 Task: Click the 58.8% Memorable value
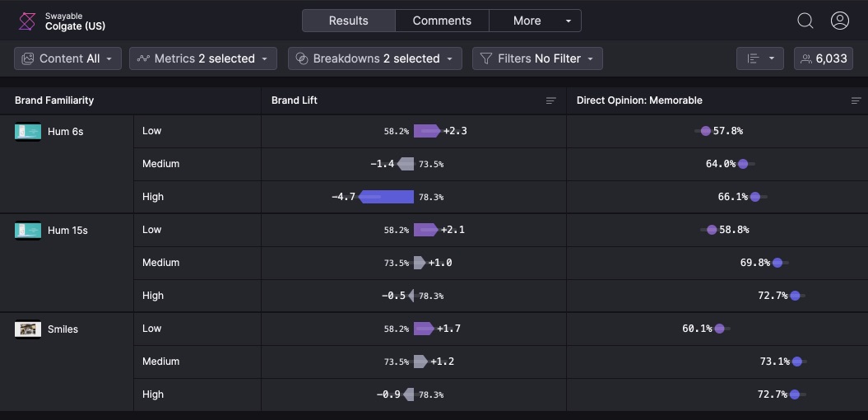(x=734, y=230)
